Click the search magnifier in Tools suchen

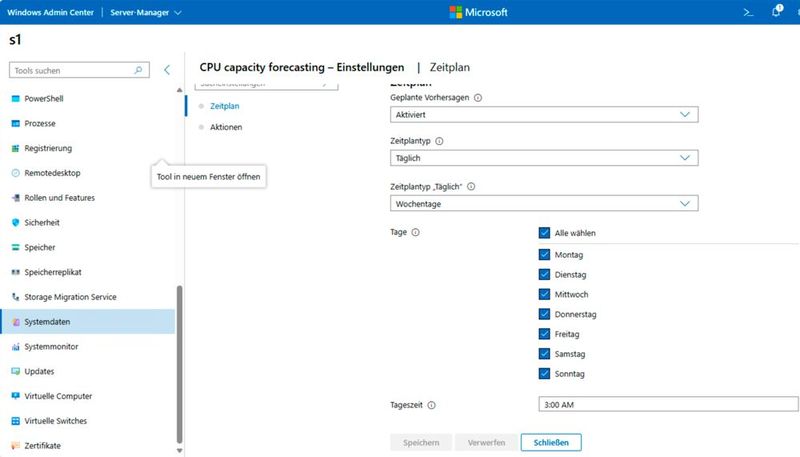point(138,70)
